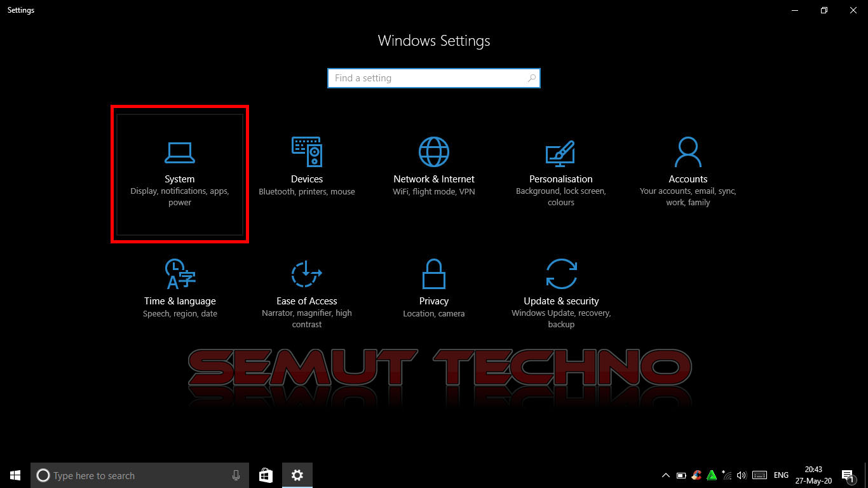Open the Action Center notifications icon
The width and height of the screenshot is (868, 488).
[847, 475]
